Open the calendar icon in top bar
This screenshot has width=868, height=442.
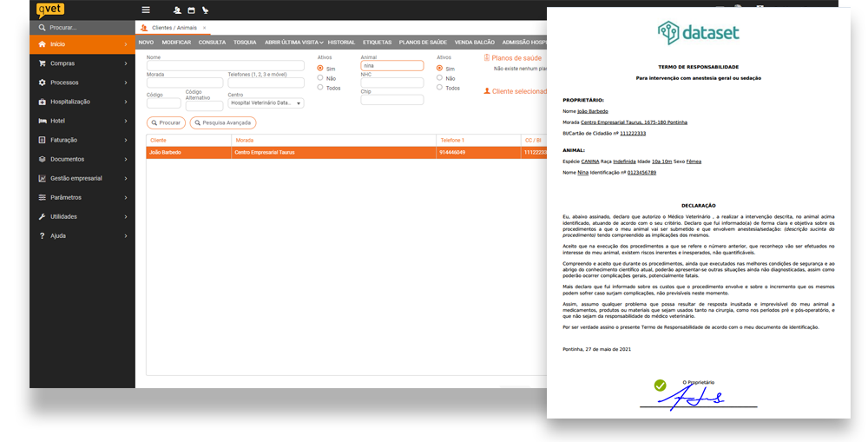(191, 10)
